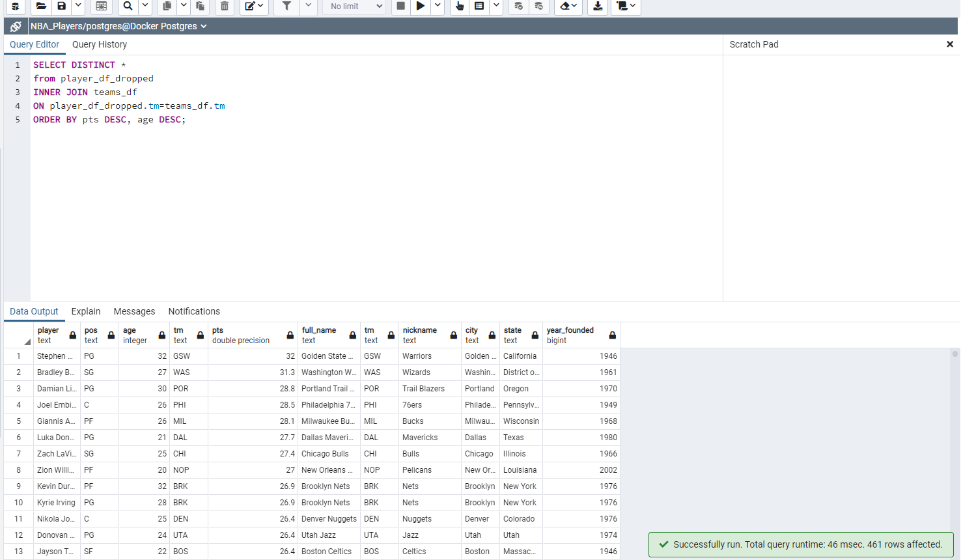Screen dimensions: 961x560
Task: Download the query results
Action: click(x=598, y=7)
